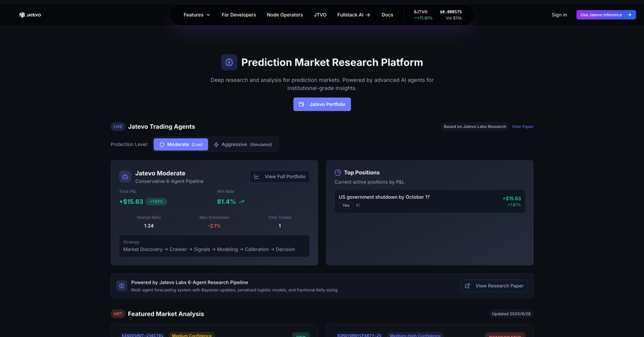
Task: Go to Node Operators page
Action: (285, 15)
